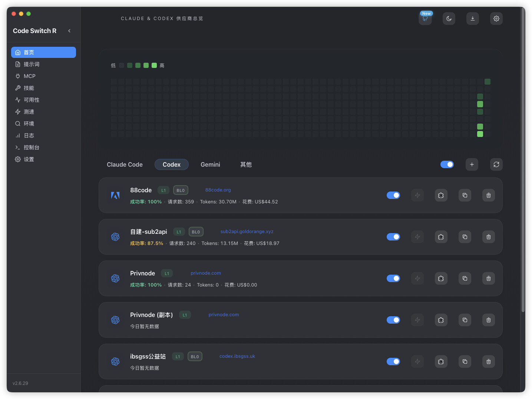Click the vertical scrollbar on right
This screenshot has width=532, height=399.
523,160
